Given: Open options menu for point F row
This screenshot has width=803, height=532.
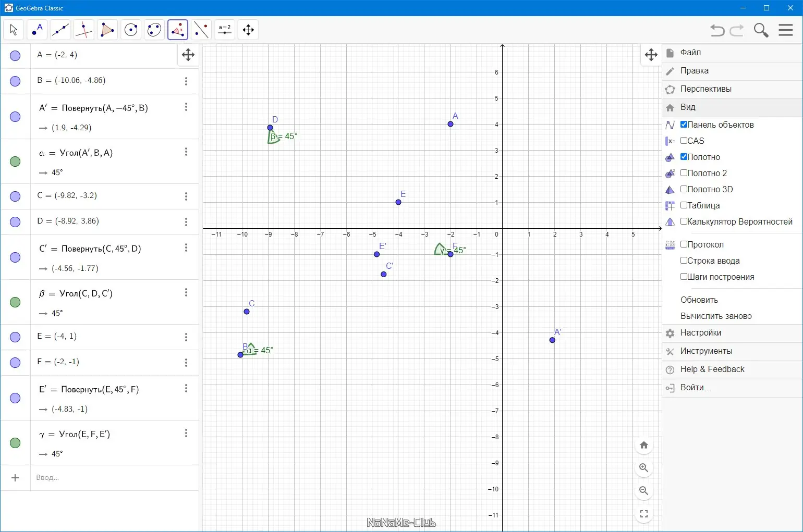Looking at the screenshot, I should tap(186, 363).
